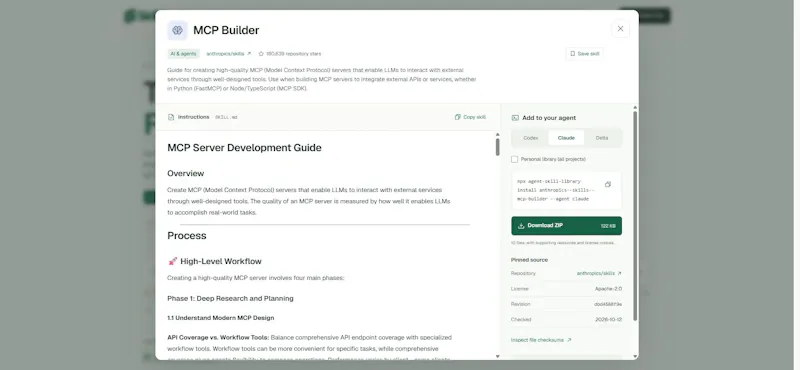Click the instructions pane scroll down arrow
This screenshot has width=800, height=370.
[497, 356]
